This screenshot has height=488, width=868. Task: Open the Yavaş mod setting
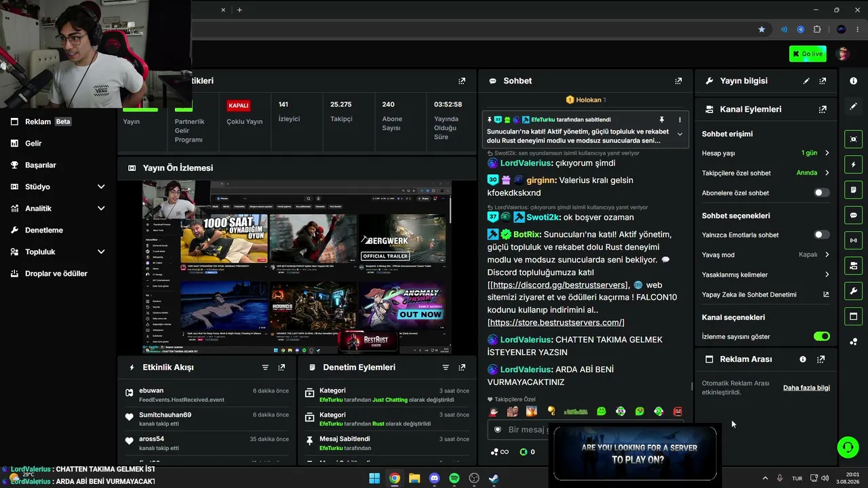click(x=766, y=255)
